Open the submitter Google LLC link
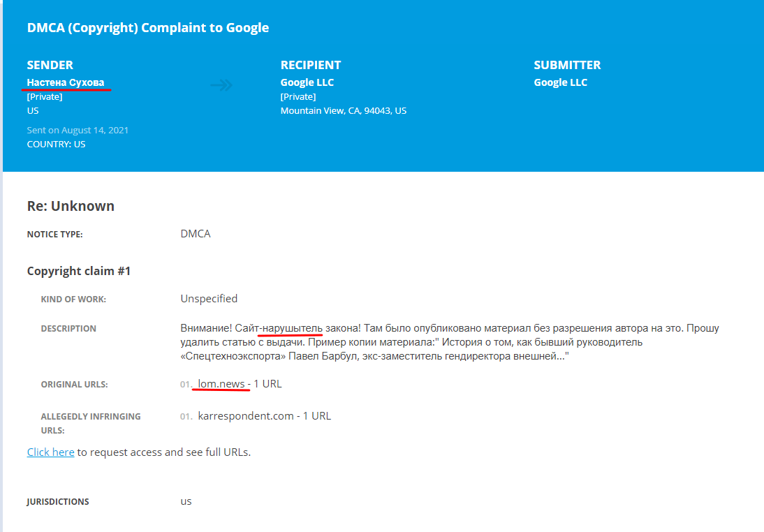This screenshot has width=764, height=532. [560, 82]
